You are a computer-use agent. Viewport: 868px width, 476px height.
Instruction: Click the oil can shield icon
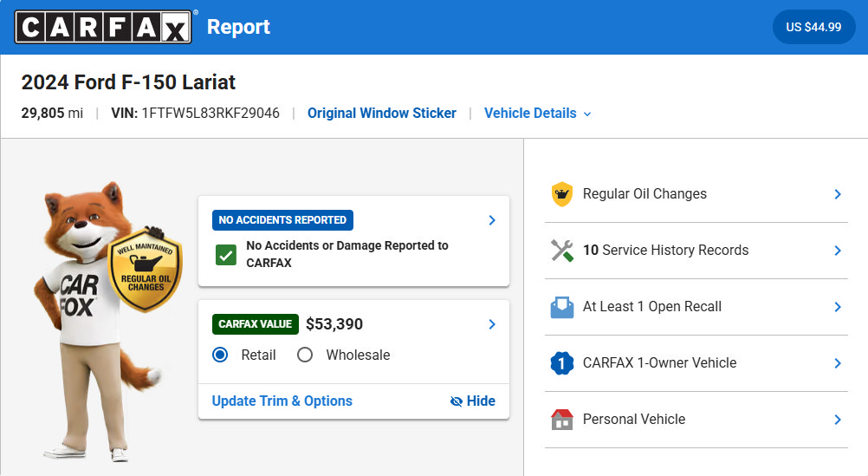pos(562,194)
